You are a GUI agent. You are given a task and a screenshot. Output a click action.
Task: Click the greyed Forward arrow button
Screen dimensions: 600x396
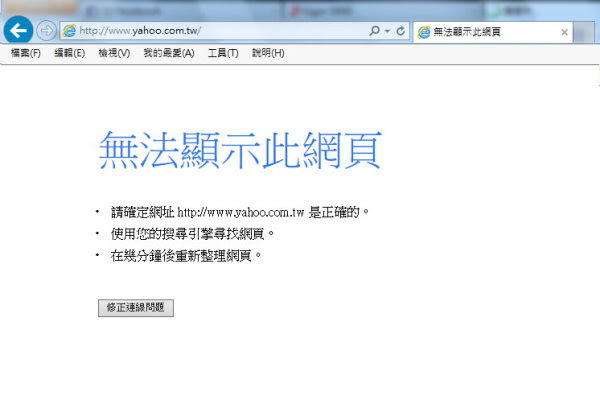pyautogui.click(x=46, y=30)
